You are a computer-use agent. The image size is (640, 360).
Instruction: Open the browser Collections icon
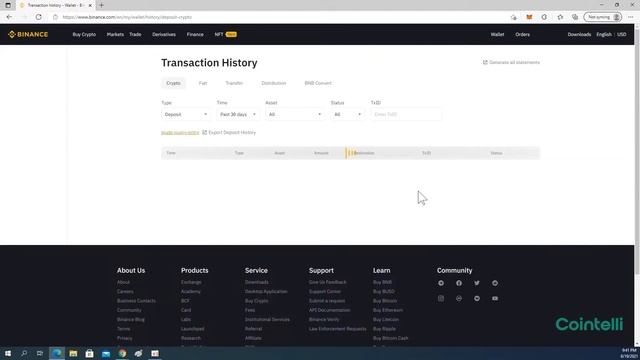[x=575, y=17]
